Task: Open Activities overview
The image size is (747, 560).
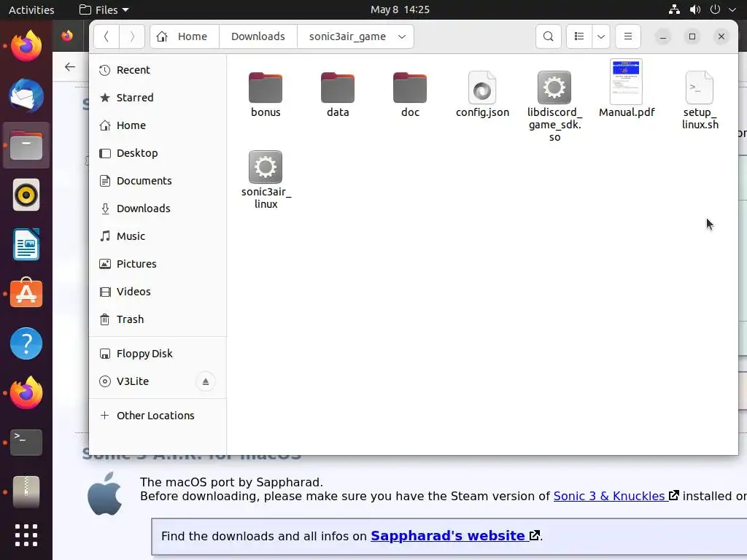Action: click(31, 9)
